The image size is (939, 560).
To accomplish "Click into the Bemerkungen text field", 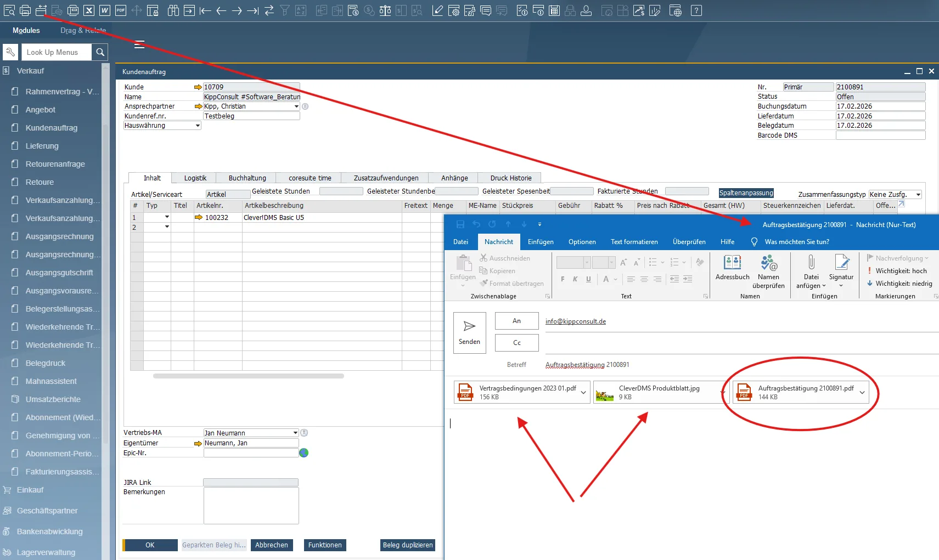I will tap(251, 506).
